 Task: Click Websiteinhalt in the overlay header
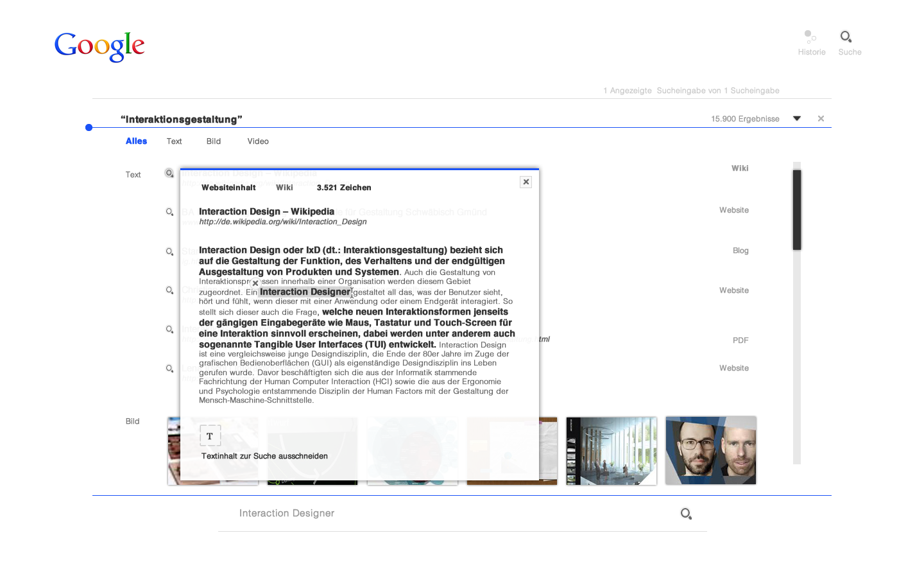coord(228,188)
